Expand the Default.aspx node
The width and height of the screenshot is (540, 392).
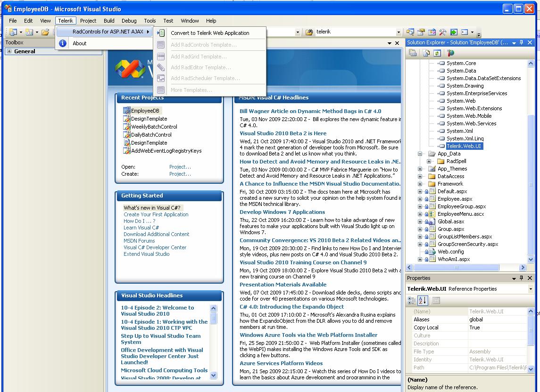420,191
